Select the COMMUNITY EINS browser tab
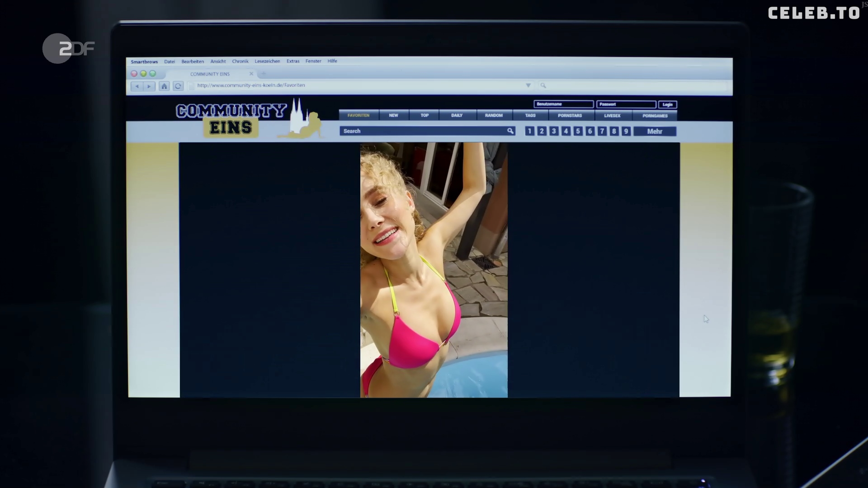The height and width of the screenshot is (488, 868). tap(210, 74)
